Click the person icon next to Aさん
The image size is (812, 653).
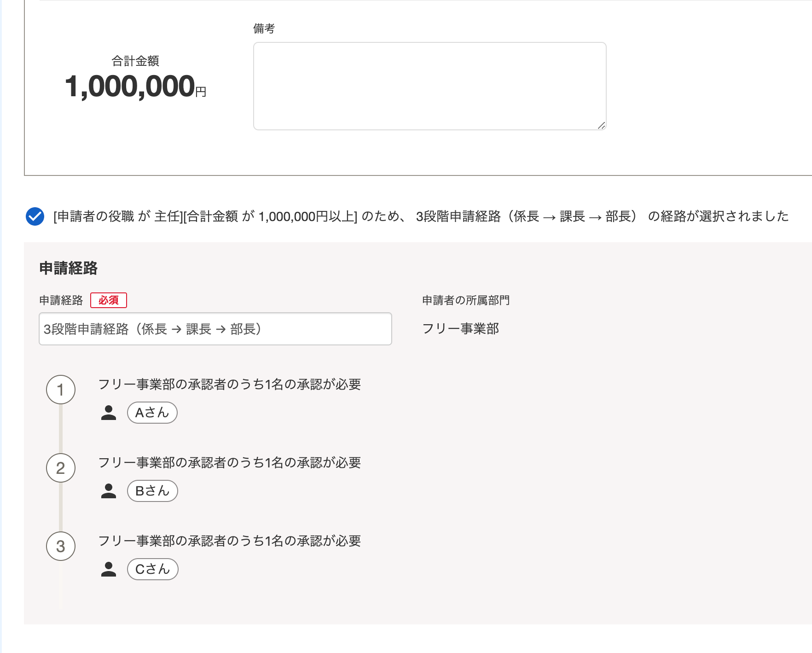(109, 413)
